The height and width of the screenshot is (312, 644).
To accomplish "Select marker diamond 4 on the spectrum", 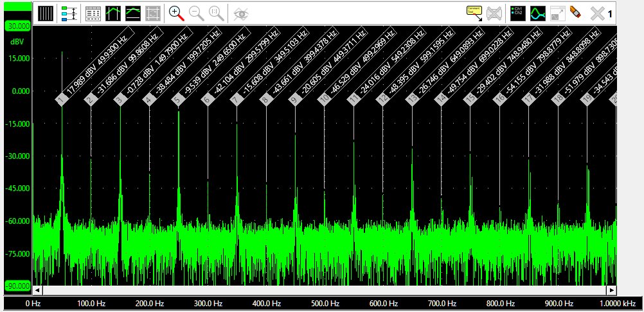I will click(x=149, y=100).
